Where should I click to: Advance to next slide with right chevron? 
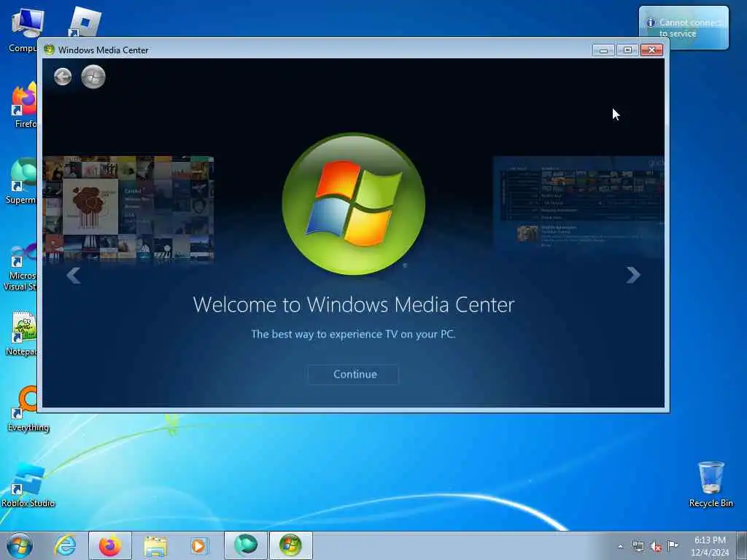point(633,275)
